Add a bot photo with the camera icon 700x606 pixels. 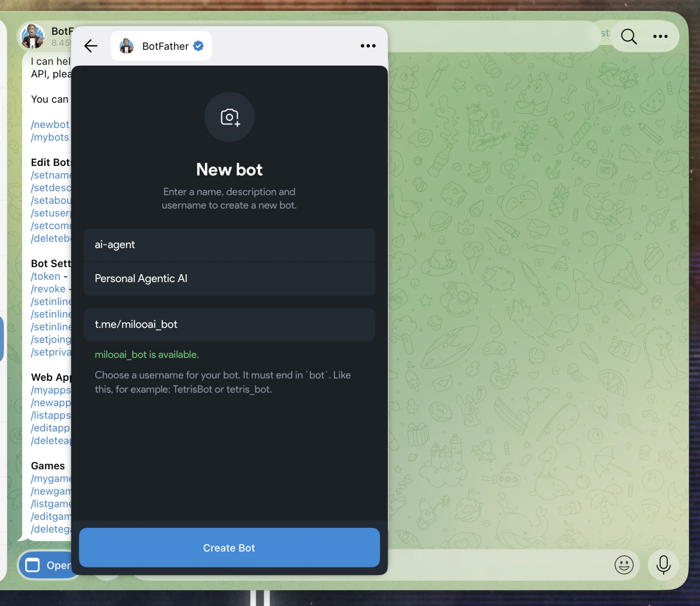tap(229, 117)
